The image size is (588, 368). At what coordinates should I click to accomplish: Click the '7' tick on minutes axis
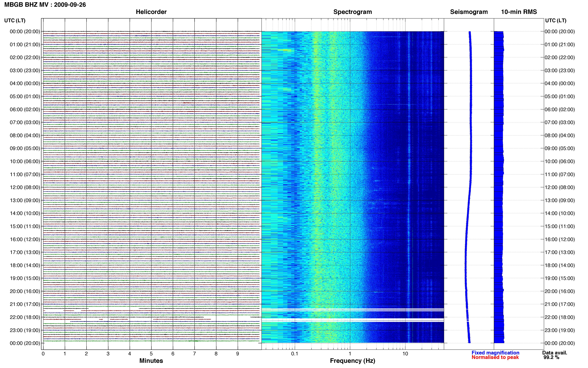point(195,354)
